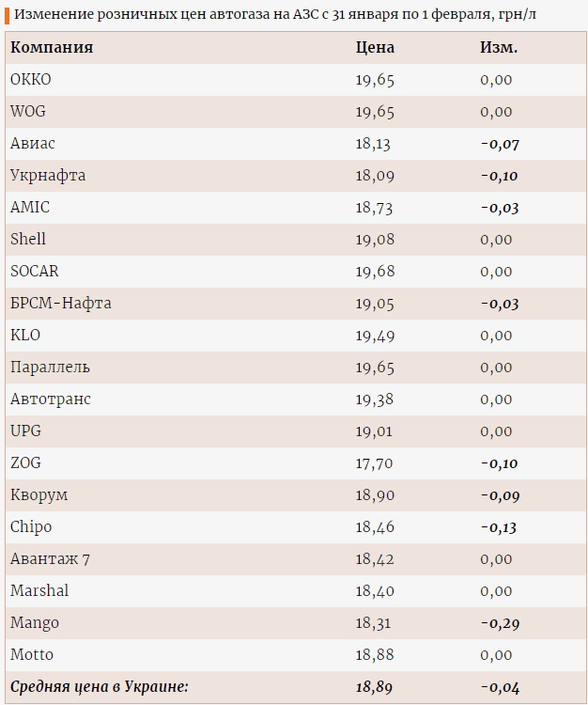Select the SOCAR company name
This screenshot has width=588, height=705.
point(34,271)
